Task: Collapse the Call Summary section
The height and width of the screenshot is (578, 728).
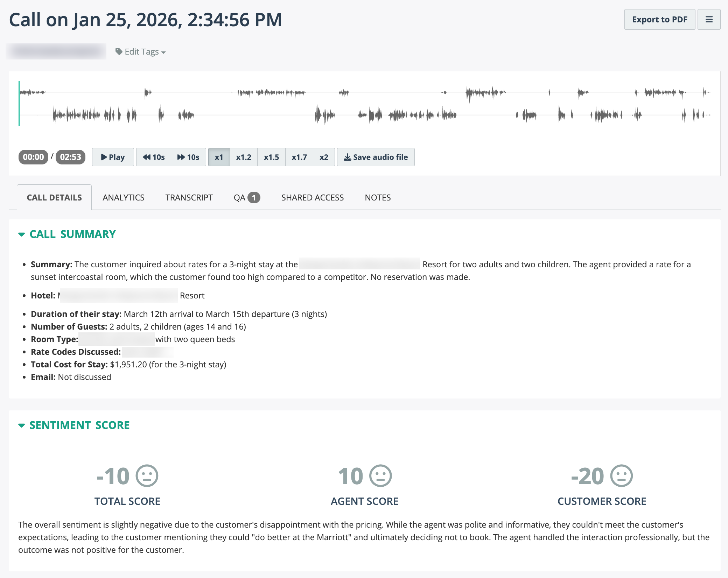Action: coord(22,234)
